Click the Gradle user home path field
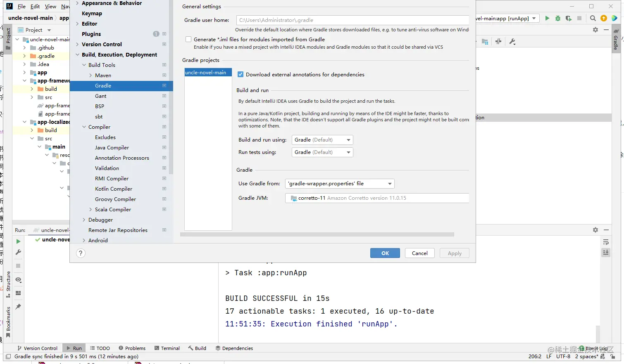Viewport: 624px width, 364px height. click(x=352, y=20)
